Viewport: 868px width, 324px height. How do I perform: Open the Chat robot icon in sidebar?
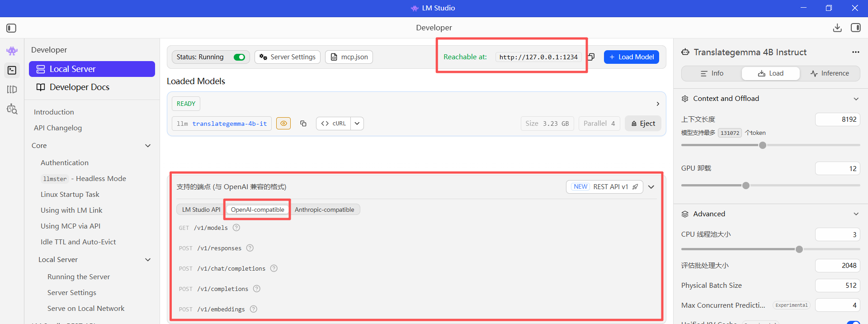coord(12,51)
